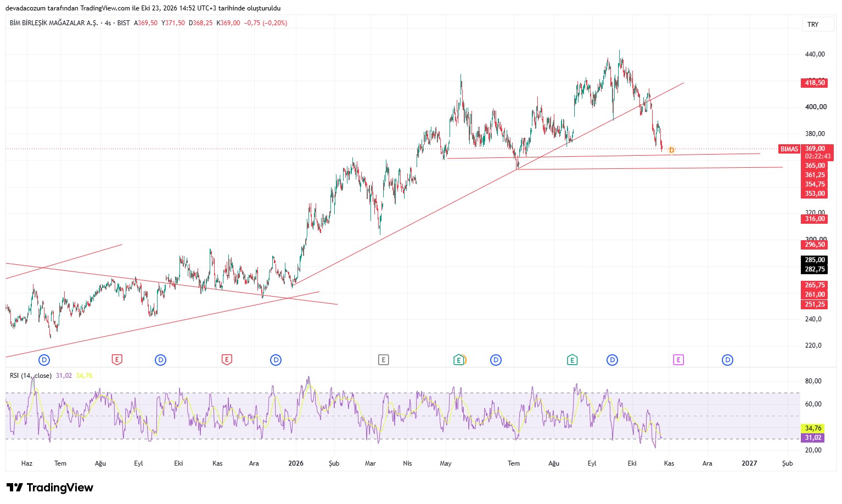Click the black 282,75 price label

click(815, 269)
